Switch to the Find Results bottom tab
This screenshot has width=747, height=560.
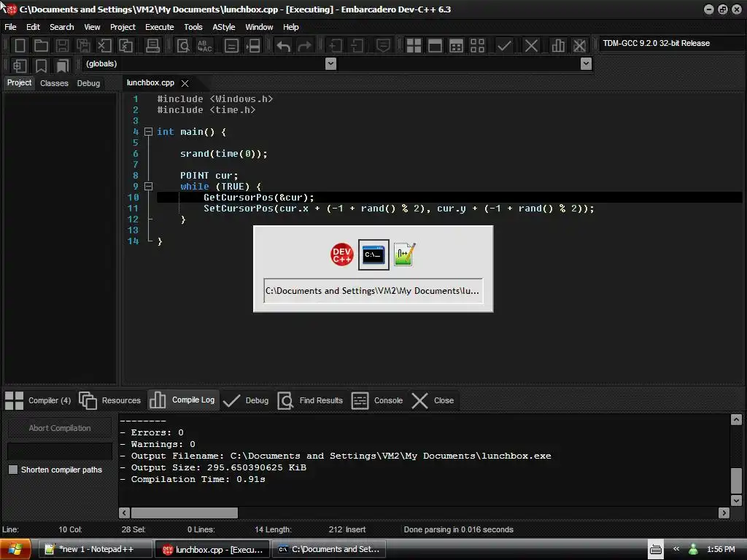[x=310, y=400]
